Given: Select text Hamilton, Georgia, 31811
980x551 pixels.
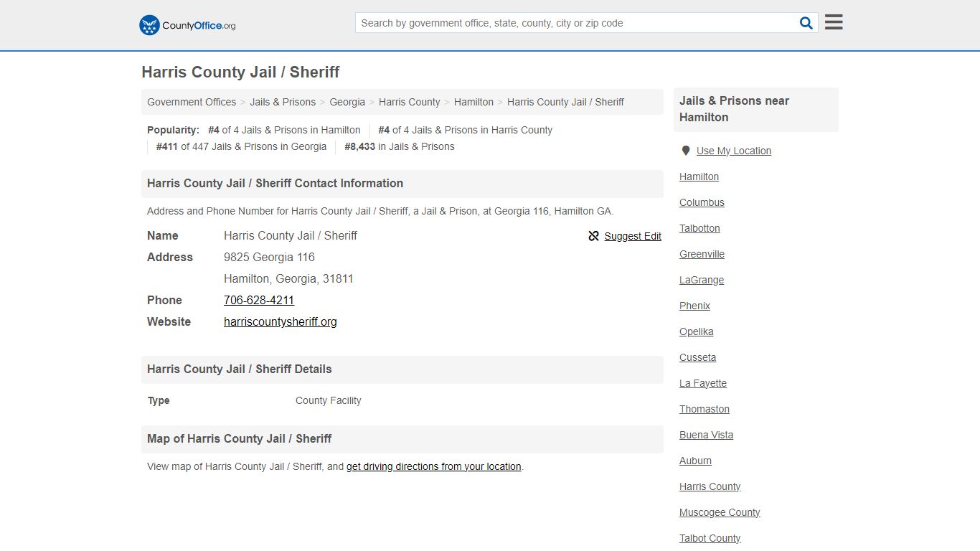Looking at the screenshot, I should (x=288, y=278).
